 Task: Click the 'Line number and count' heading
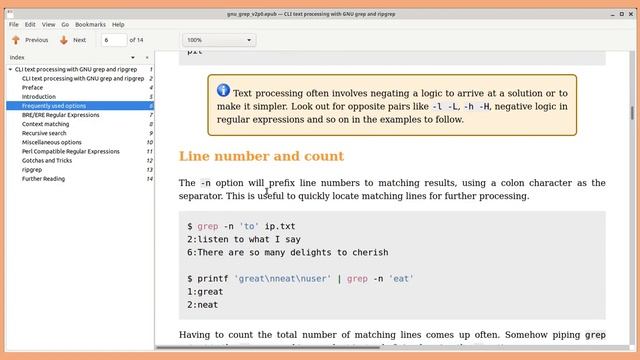pyautogui.click(x=261, y=156)
